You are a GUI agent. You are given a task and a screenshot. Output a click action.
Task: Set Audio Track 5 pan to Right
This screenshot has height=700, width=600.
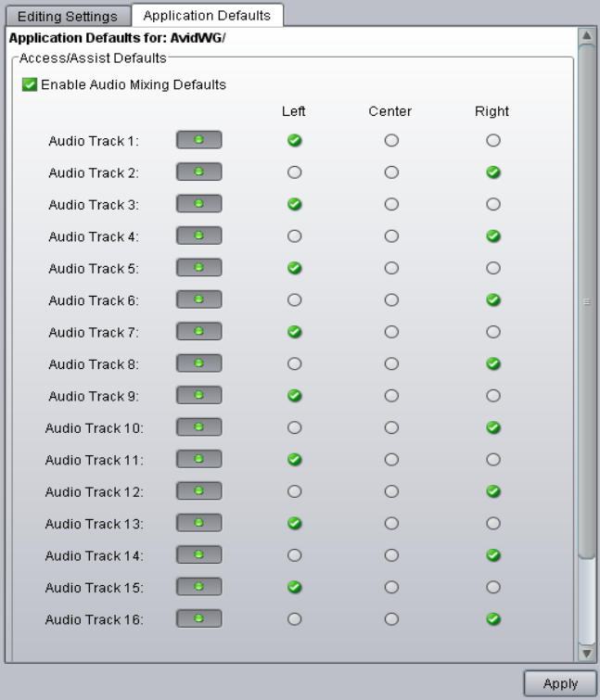493,268
